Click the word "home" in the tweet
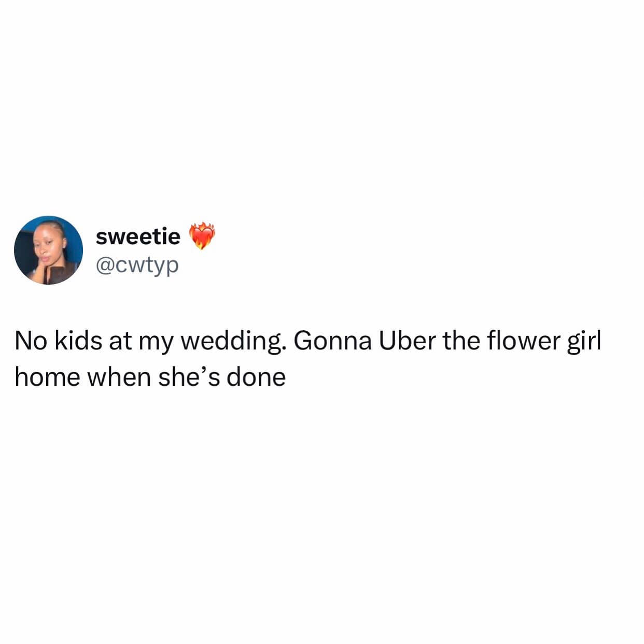The width and height of the screenshot is (644, 644). click(x=47, y=377)
